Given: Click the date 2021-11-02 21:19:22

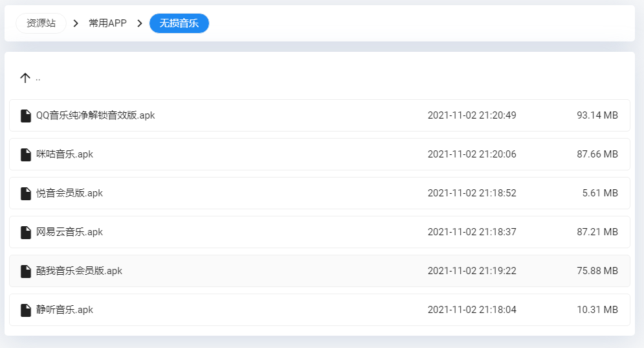Looking at the screenshot, I should 472,271.
